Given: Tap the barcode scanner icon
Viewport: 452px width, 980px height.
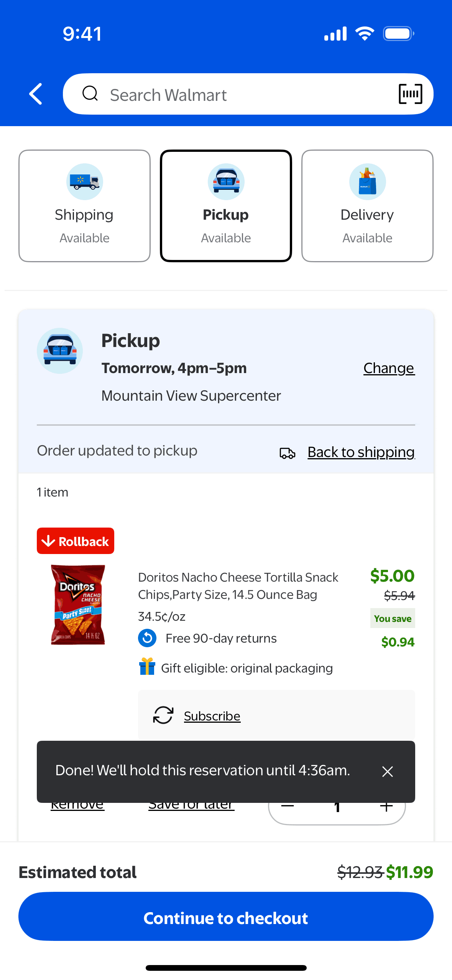Looking at the screenshot, I should (x=410, y=94).
